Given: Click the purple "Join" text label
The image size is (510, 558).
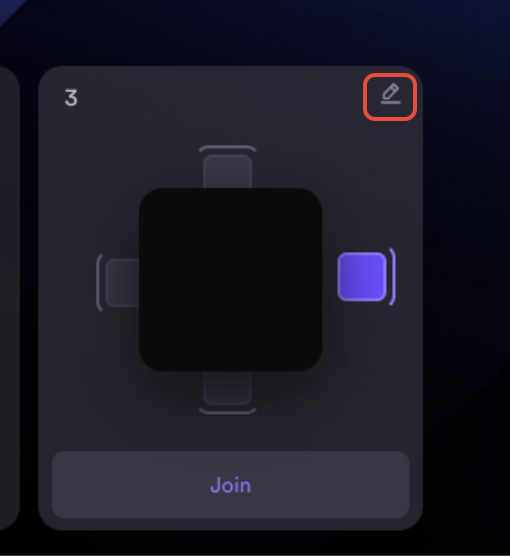Looking at the screenshot, I should (231, 485).
